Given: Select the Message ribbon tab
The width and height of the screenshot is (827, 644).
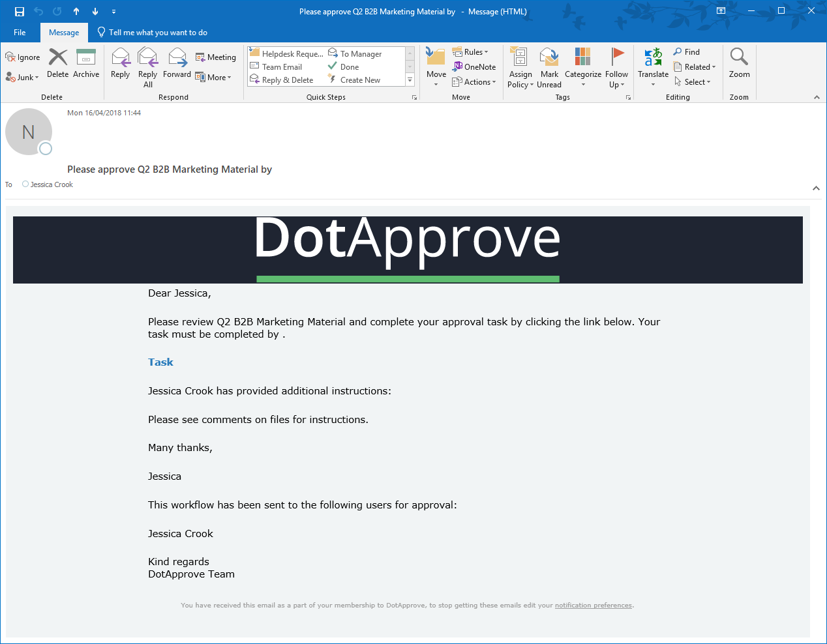Looking at the screenshot, I should click(64, 33).
